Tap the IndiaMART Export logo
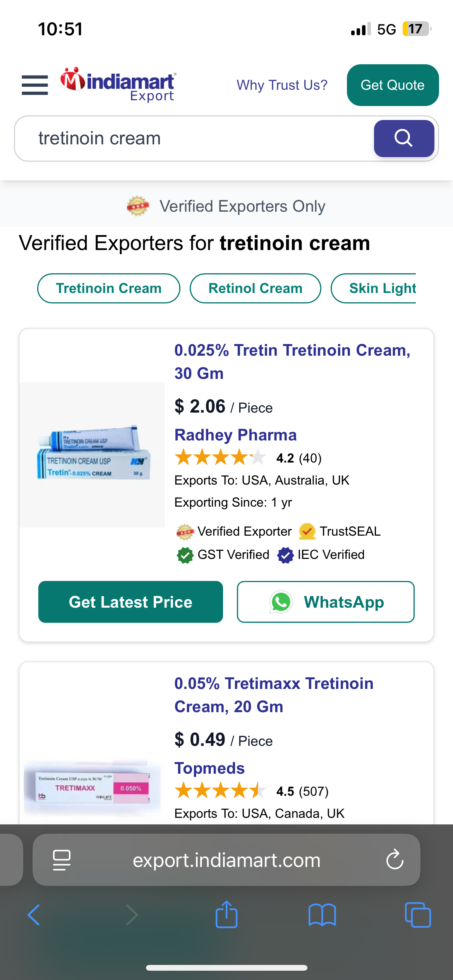Image resolution: width=453 pixels, height=980 pixels. click(x=118, y=84)
